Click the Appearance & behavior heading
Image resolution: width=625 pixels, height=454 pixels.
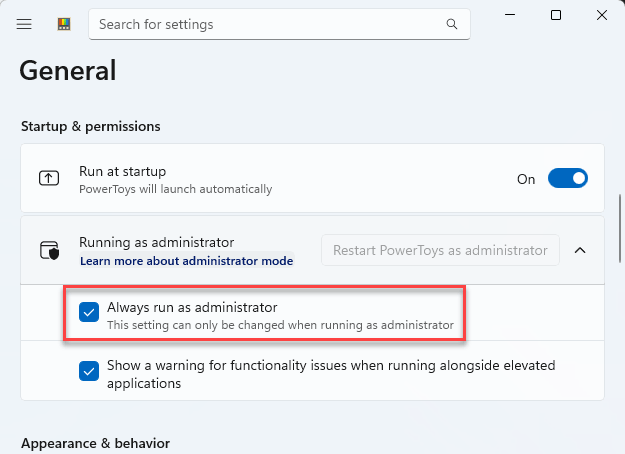pyautogui.click(x=95, y=443)
